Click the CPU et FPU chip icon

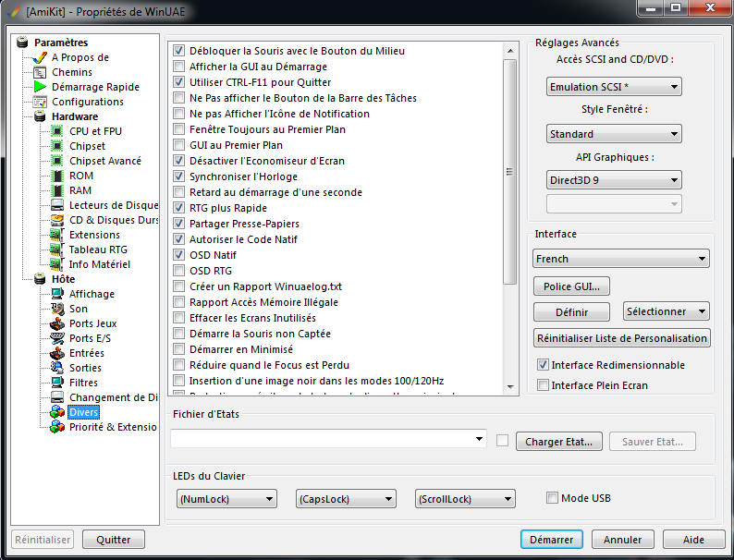point(57,131)
